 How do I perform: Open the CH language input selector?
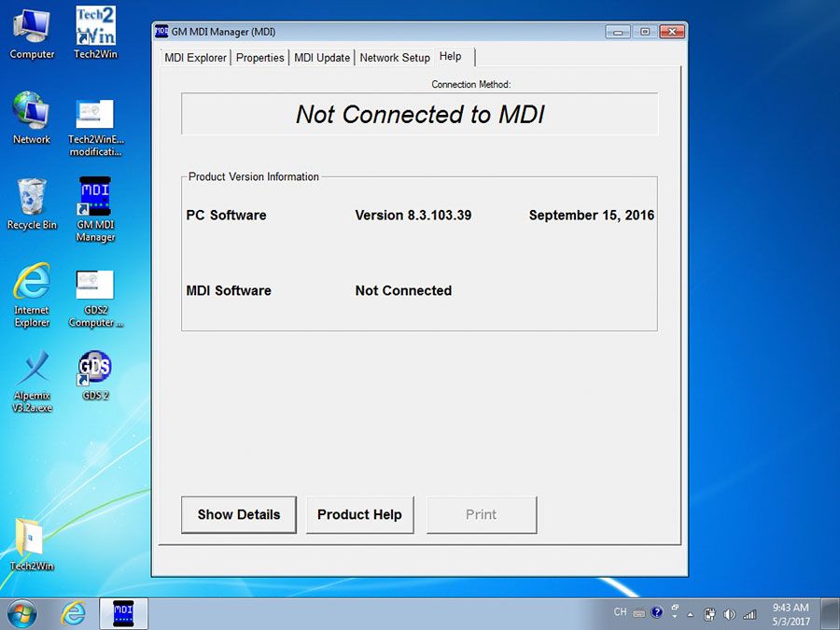pos(619,613)
